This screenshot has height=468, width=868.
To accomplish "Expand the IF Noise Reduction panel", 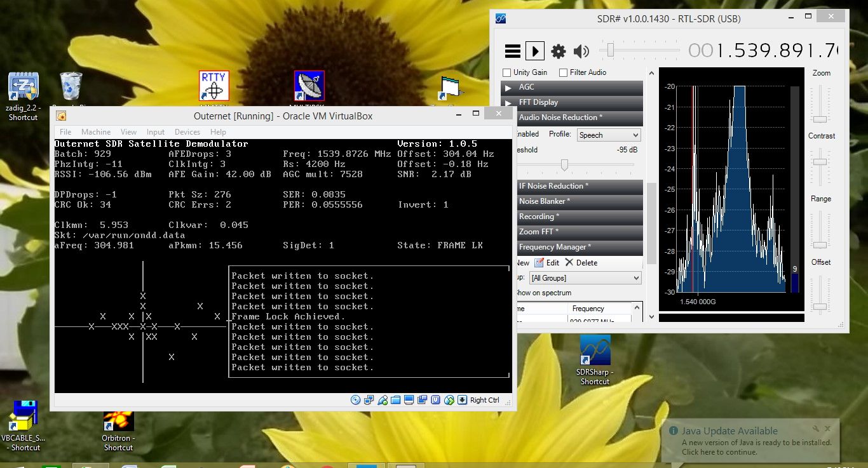I will (580, 186).
